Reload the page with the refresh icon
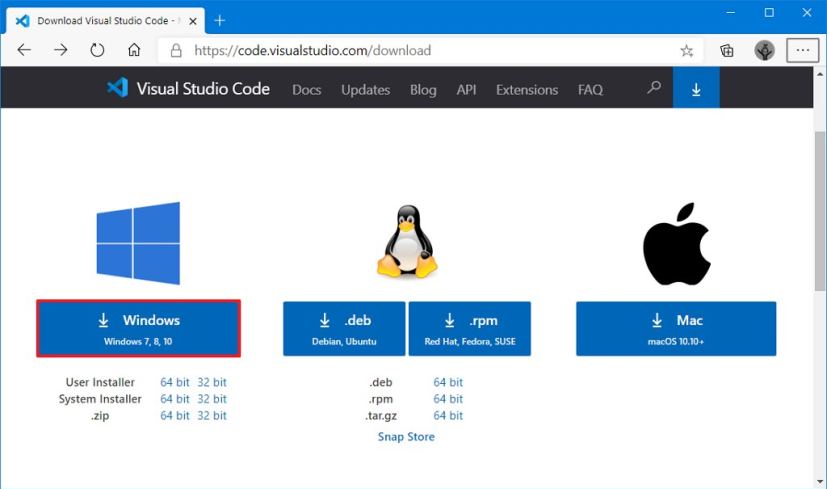This screenshot has width=827, height=489. click(97, 50)
